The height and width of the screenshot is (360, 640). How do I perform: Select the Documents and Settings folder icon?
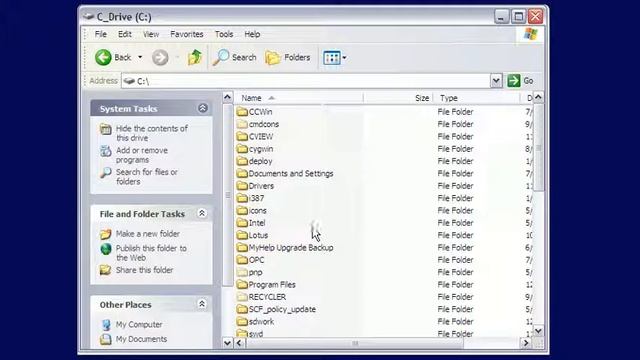click(242, 173)
